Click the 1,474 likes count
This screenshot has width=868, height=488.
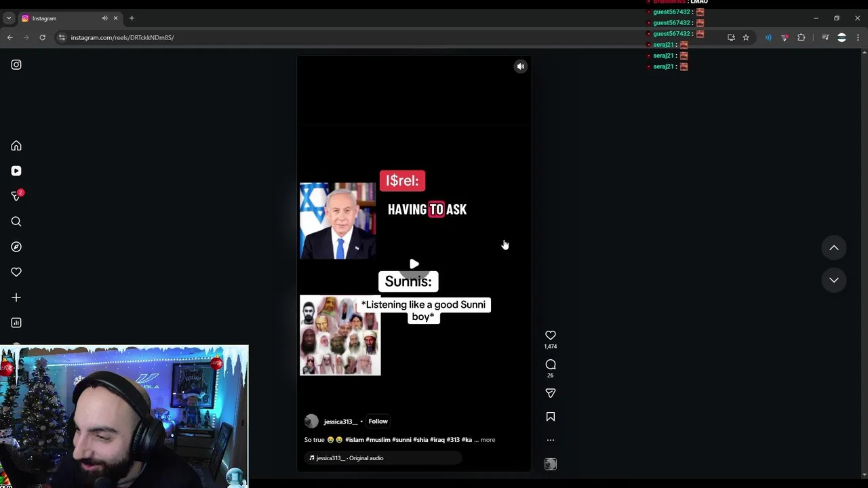(x=551, y=346)
